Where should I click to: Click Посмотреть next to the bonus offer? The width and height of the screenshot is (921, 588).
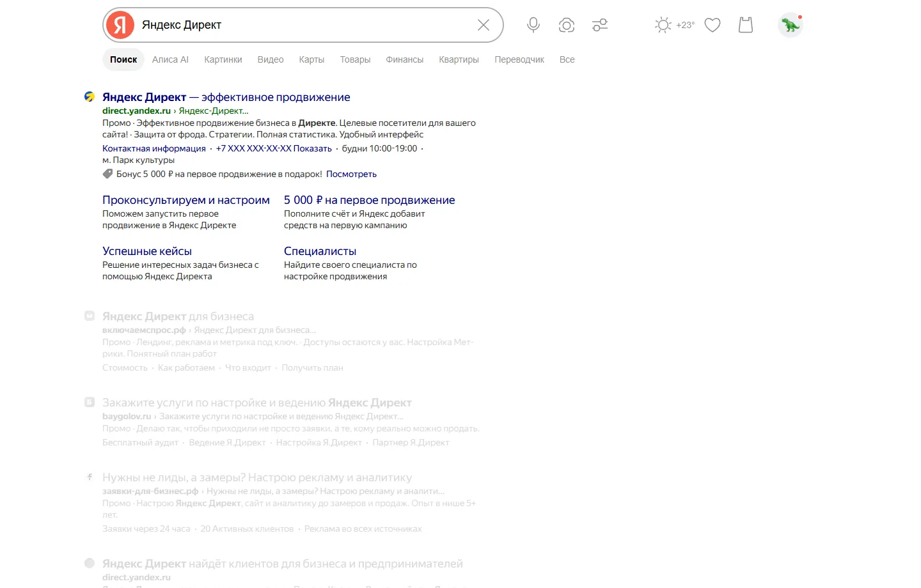point(351,174)
